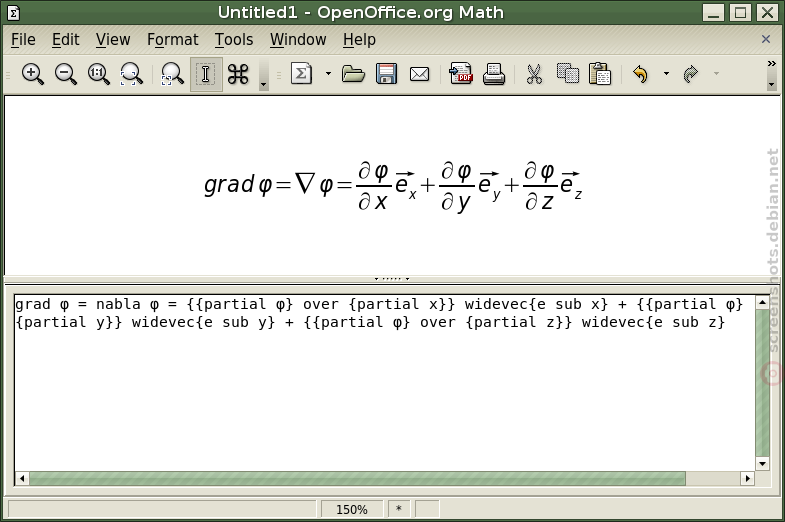Open the Format menu
The height and width of the screenshot is (522, 785).
(173, 40)
